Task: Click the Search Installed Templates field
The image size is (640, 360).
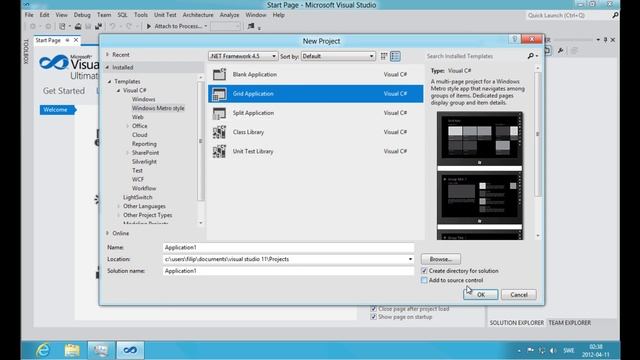Action: (476, 56)
